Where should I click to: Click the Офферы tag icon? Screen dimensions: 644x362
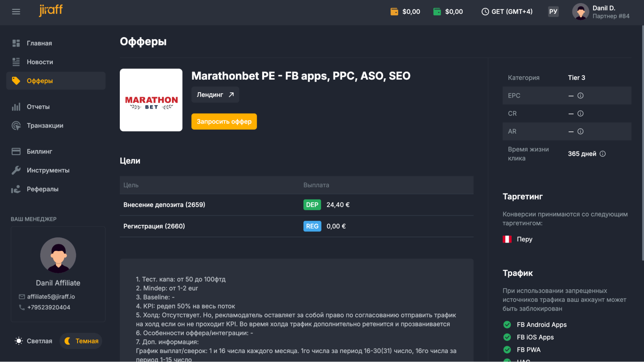pos(16,81)
